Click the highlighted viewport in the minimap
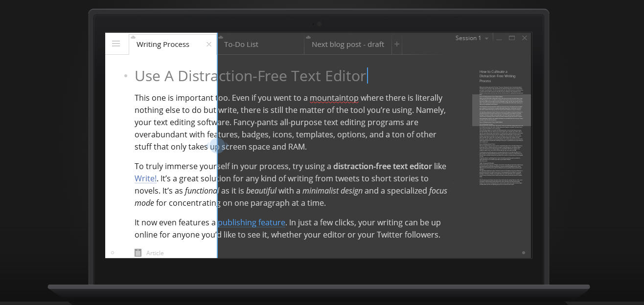This screenshot has width=644, height=305. [x=501, y=110]
